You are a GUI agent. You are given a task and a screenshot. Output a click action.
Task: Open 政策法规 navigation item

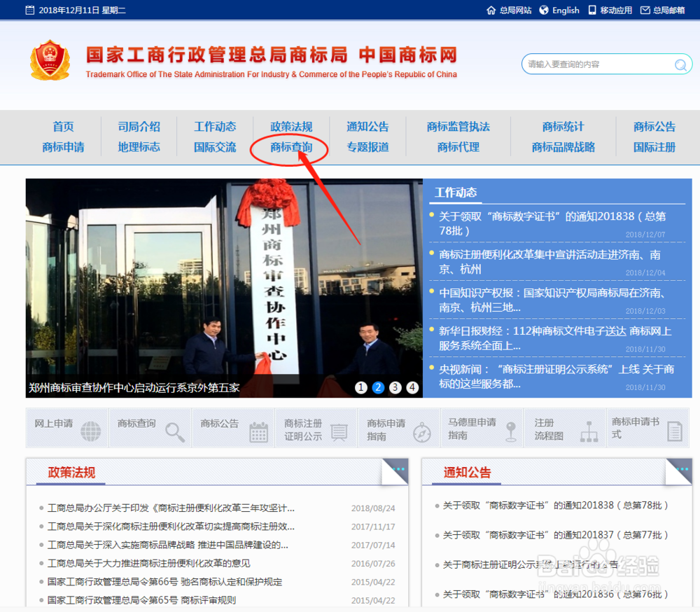point(291,127)
